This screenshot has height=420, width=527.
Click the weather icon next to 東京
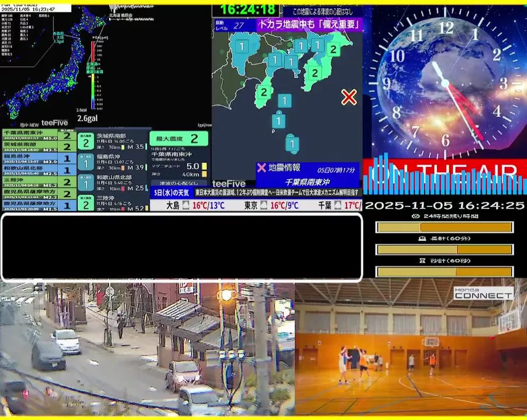tap(264, 205)
